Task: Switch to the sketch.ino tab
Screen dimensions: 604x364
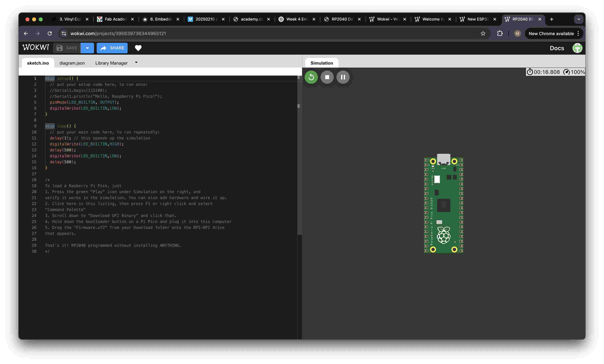Action: pos(38,63)
